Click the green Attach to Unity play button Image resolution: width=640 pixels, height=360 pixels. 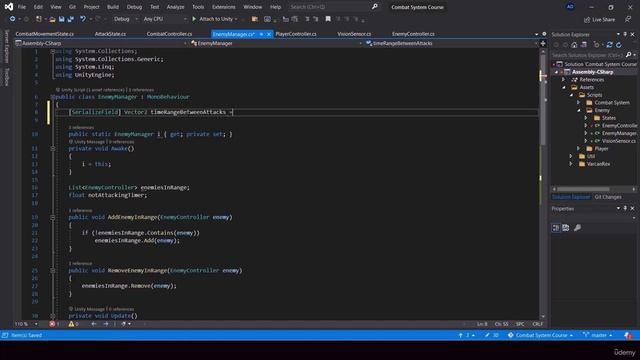click(x=194, y=19)
